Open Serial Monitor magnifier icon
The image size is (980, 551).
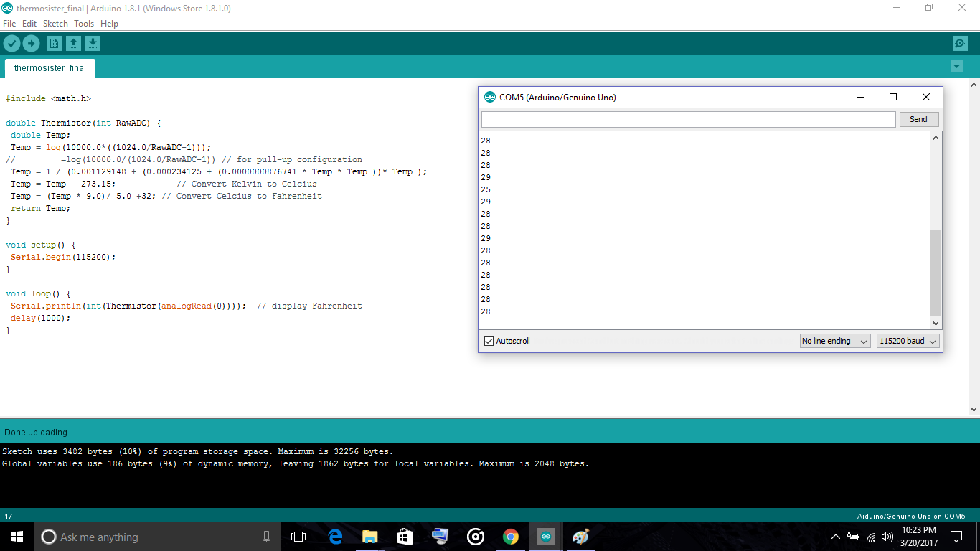(960, 44)
